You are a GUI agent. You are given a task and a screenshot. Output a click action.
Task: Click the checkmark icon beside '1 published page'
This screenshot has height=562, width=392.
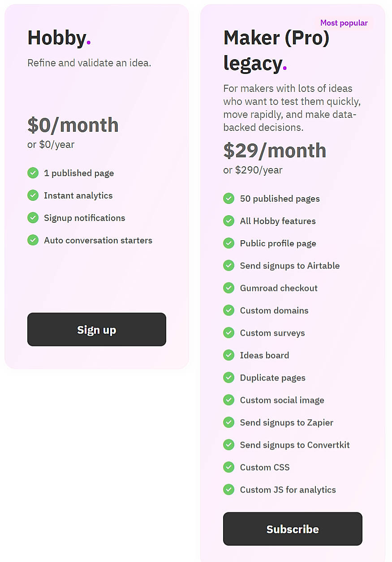(33, 173)
